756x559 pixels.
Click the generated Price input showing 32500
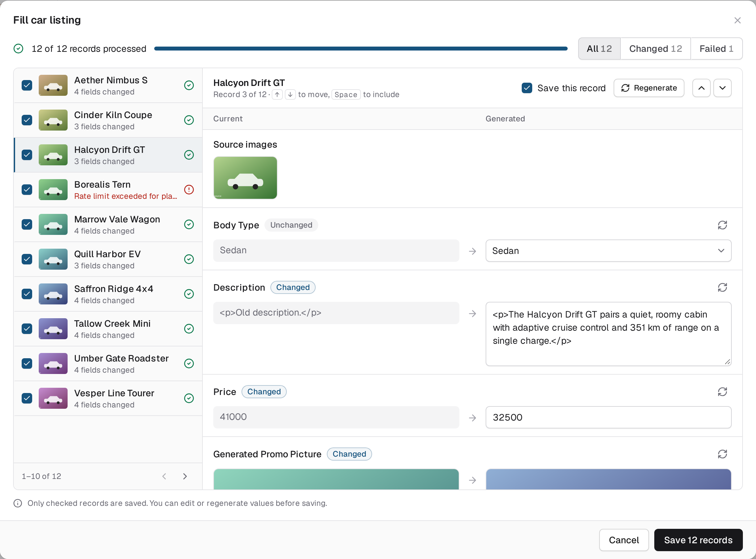tap(608, 417)
